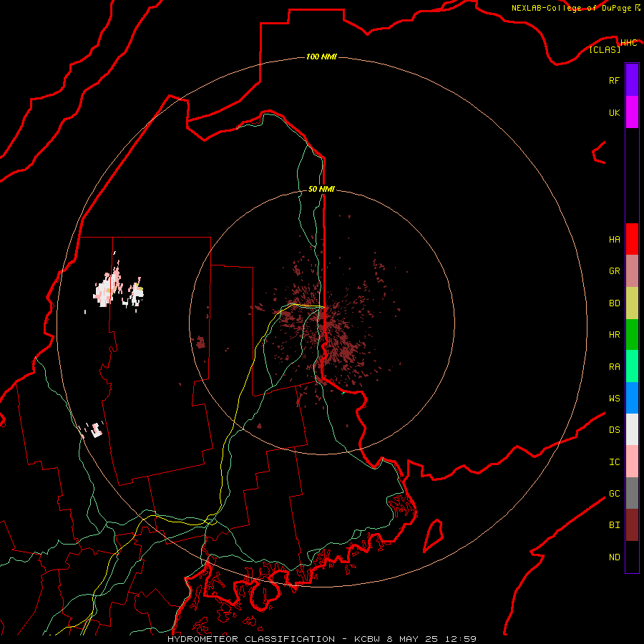The height and width of the screenshot is (644, 644).
Task: Click the HA red legend swatch
Action: coord(632,239)
